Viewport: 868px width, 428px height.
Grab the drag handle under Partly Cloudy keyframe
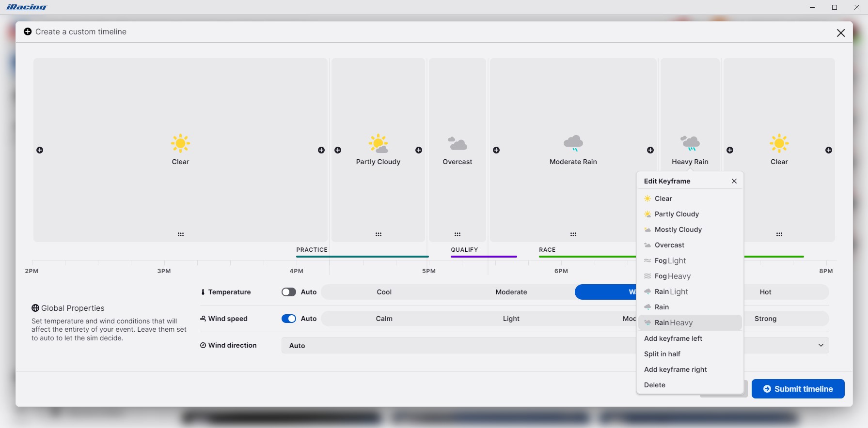coord(378,234)
